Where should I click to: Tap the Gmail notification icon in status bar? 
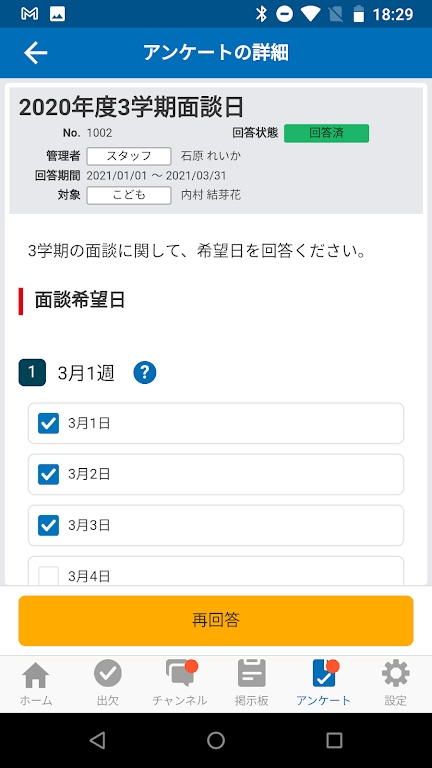pyautogui.click(x=30, y=14)
